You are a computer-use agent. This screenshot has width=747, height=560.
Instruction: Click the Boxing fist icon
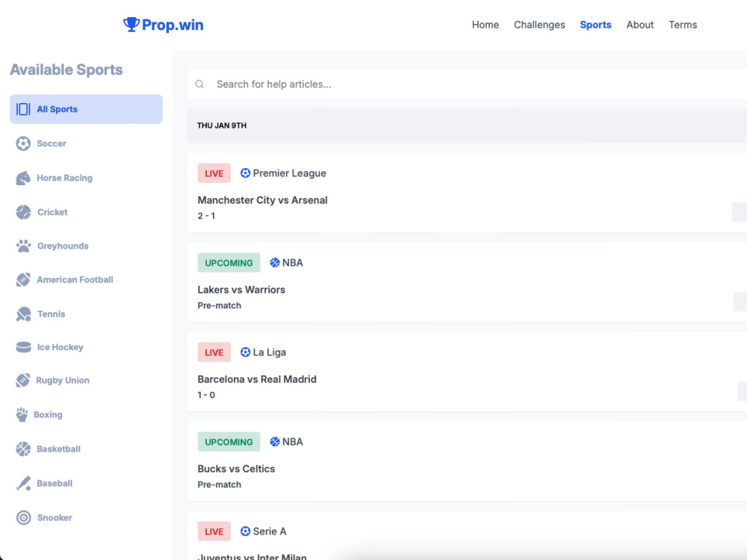tap(22, 414)
